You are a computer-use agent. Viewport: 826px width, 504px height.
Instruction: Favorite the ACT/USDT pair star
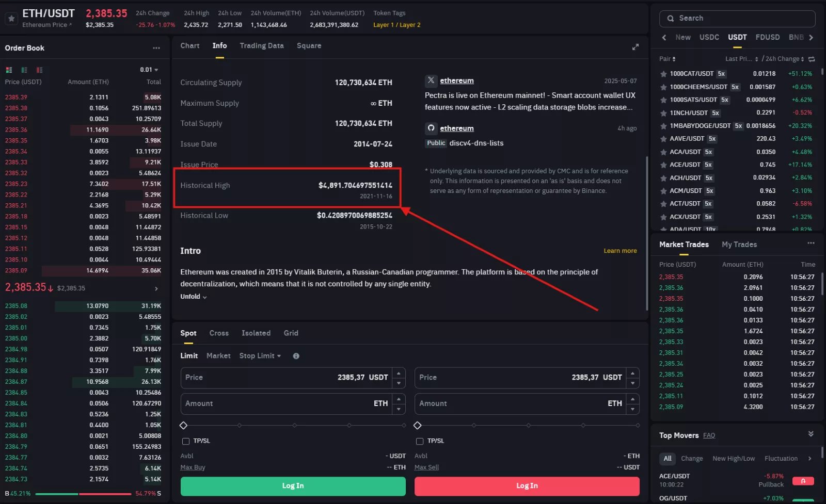[663, 204]
